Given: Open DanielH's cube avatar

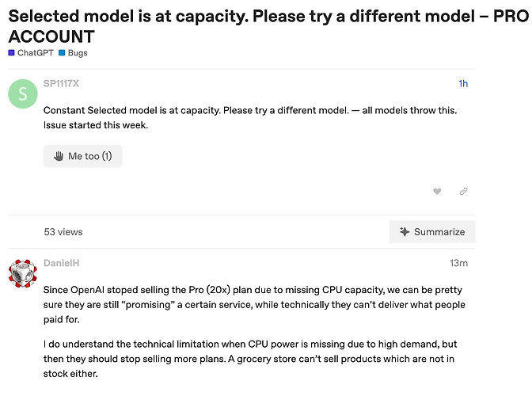Looking at the screenshot, I should click(x=23, y=273).
